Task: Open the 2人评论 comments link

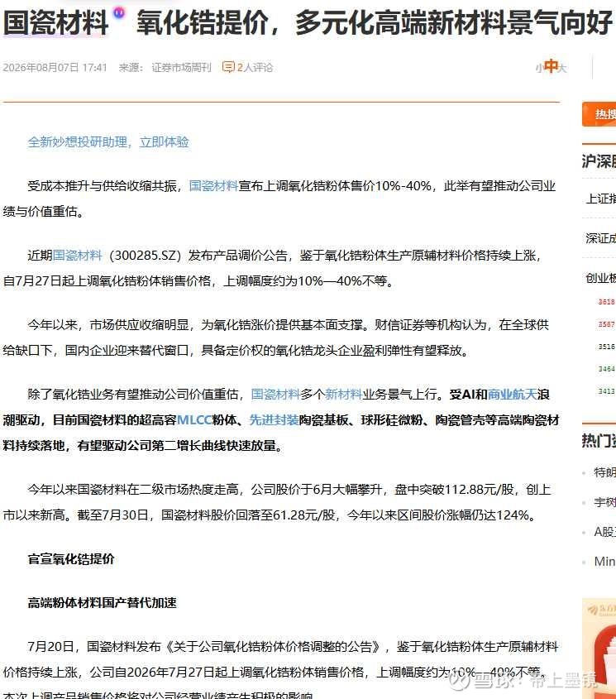Action: 255,67
